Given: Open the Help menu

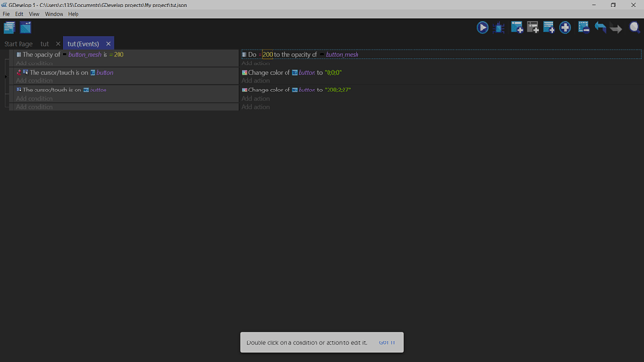Looking at the screenshot, I should click(73, 14).
